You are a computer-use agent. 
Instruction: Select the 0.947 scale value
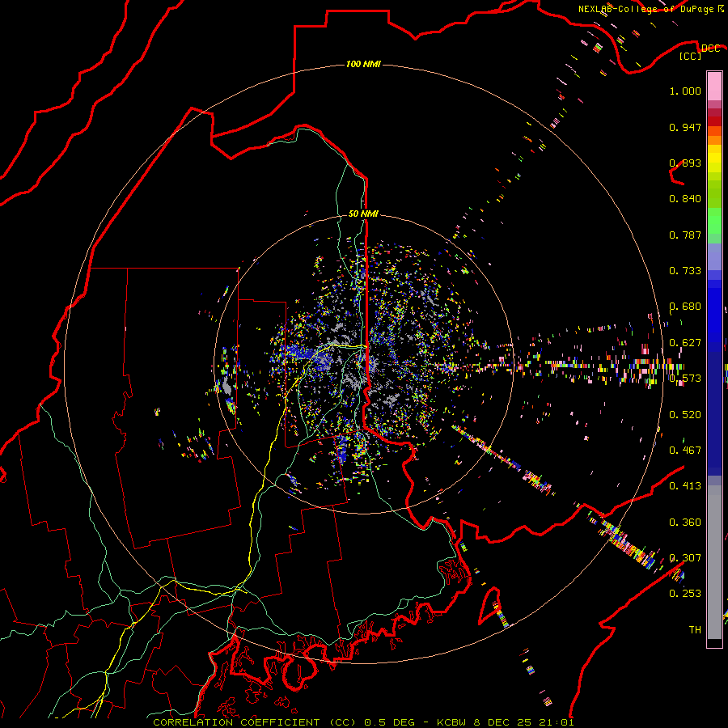point(685,127)
